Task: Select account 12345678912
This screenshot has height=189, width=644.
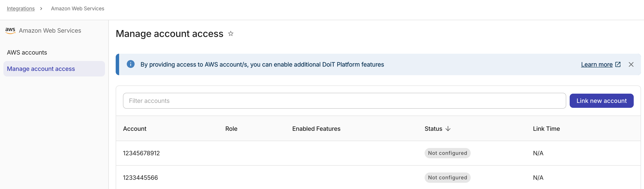Action: [x=141, y=153]
